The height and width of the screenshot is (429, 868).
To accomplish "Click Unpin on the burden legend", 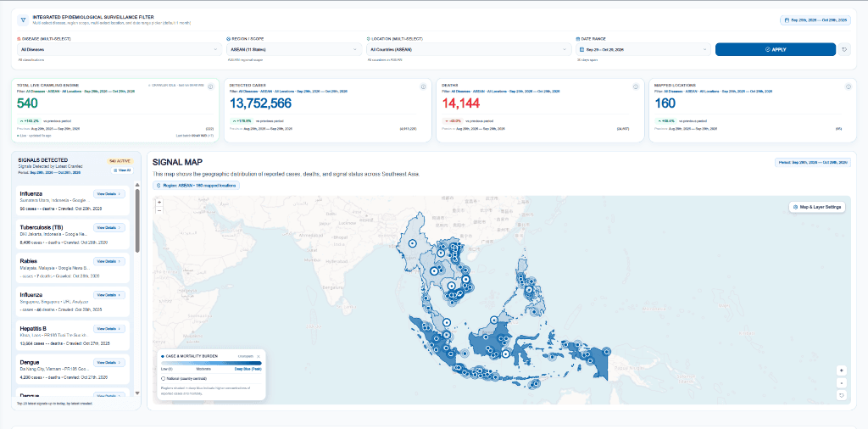I will 245,356.
